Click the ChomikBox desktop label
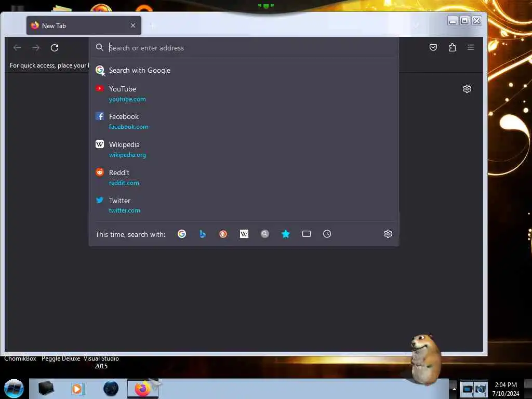 (20, 358)
